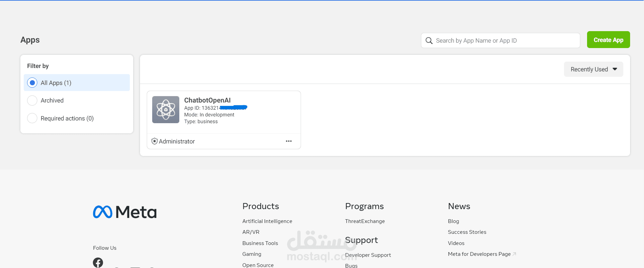Click the 'Type: business' text

[201, 121]
